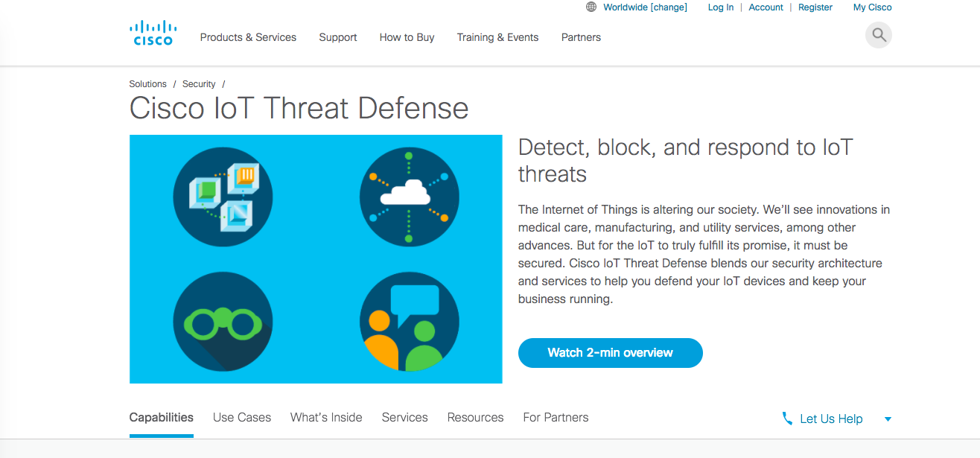Open the How to Buy menu

(407, 37)
